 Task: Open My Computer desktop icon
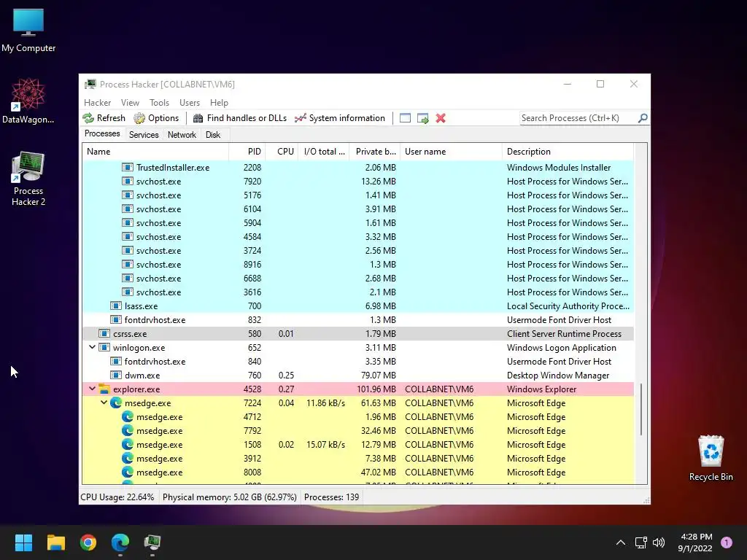coord(28,31)
